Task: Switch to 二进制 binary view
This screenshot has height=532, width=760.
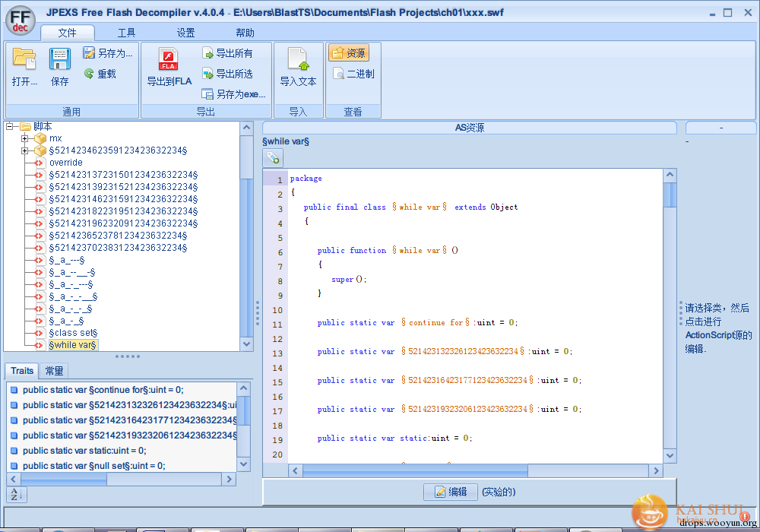Action: [354, 74]
